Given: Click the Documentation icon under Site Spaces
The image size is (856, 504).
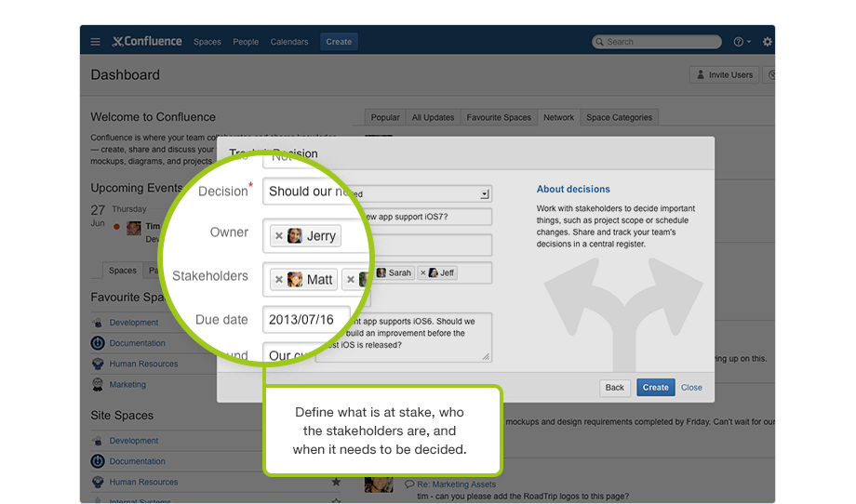Looking at the screenshot, I should click(x=98, y=461).
